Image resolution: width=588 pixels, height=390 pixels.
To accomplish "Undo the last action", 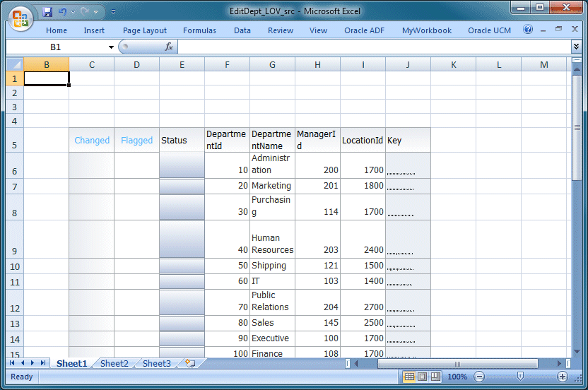I will tap(62, 12).
